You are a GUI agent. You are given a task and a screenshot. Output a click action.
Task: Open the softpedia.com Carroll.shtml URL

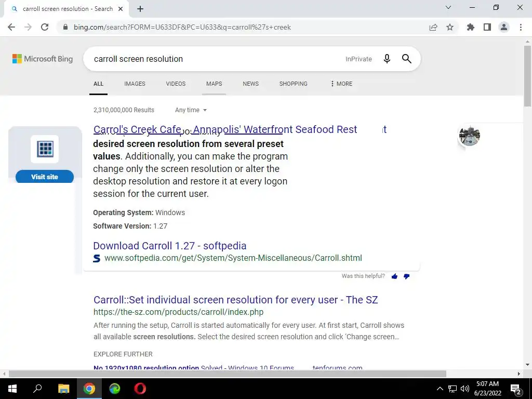pyautogui.click(x=233, y=258)
